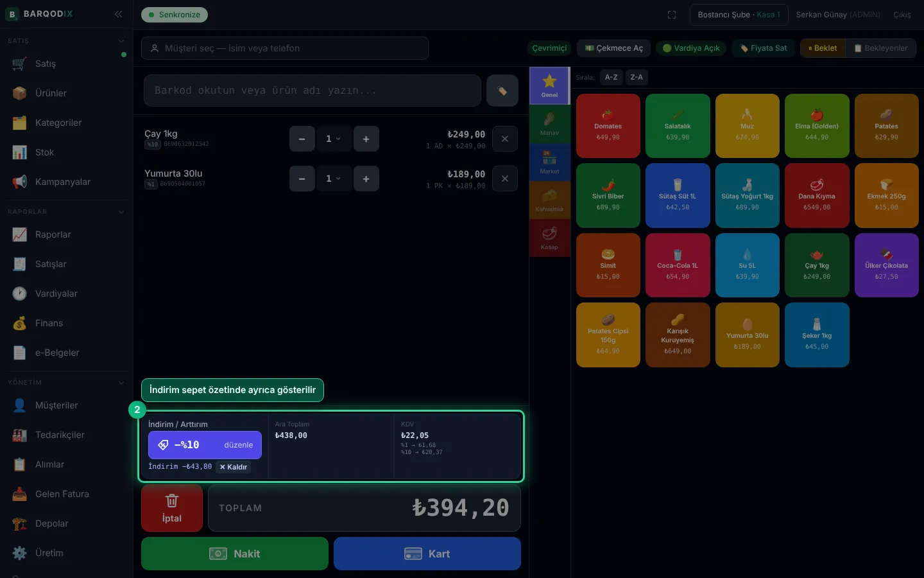Open Finans money bag in sidebar
This screenshot has height=578, width=924.
point(20,323)
